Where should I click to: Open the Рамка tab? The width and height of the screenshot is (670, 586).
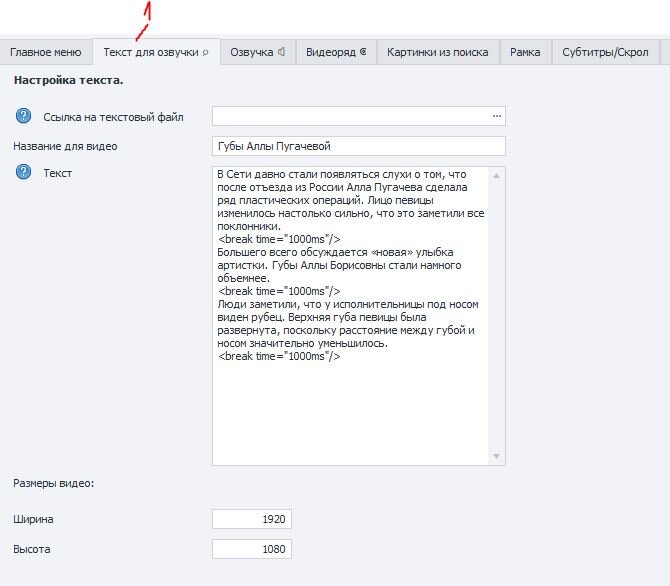pos(525,52)
